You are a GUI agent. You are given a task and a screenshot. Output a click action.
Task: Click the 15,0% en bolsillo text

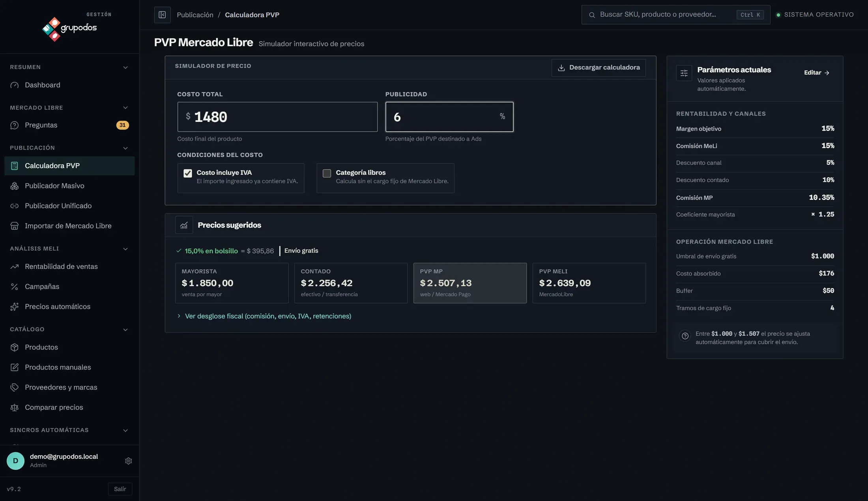point(211,251)
